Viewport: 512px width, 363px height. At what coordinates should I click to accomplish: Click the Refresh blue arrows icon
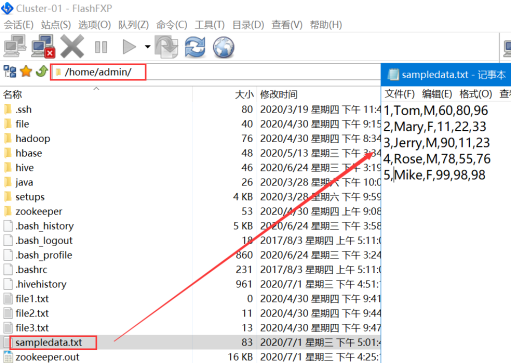click(195, 47)
